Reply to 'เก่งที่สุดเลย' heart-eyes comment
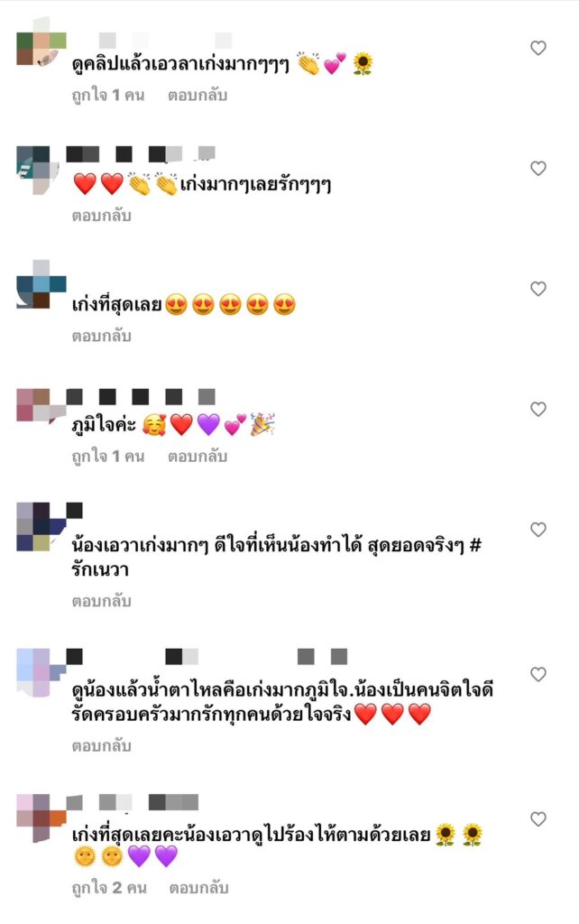The width and height of the screenshot is (579, 924). 101,336
